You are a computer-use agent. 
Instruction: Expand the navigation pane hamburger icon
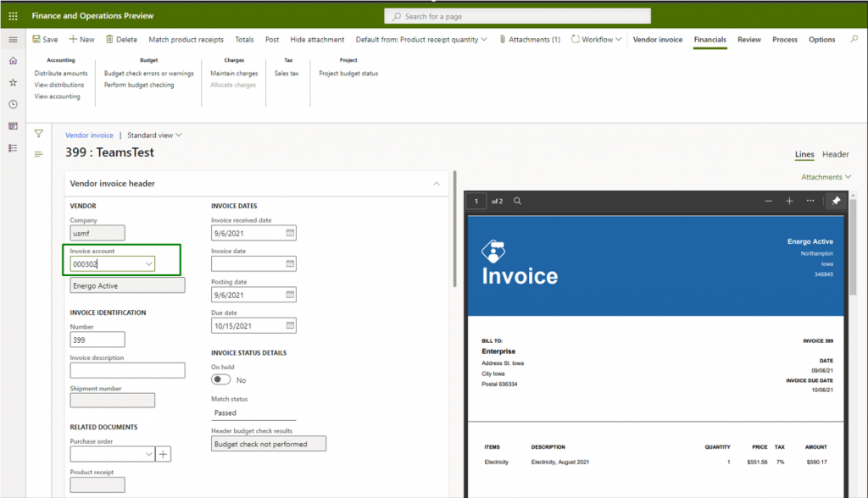coord(14,39)
